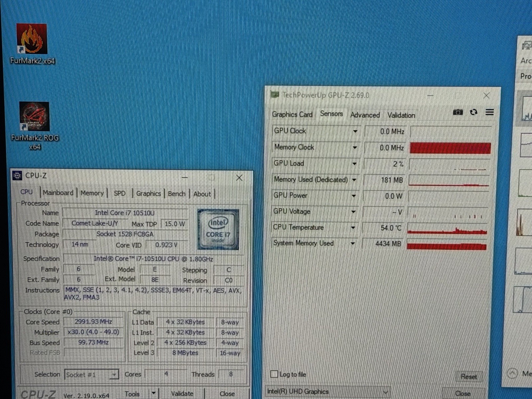
Task: Expand the GPU Load sensor dropdown
Action: click(x=354, y=163)
